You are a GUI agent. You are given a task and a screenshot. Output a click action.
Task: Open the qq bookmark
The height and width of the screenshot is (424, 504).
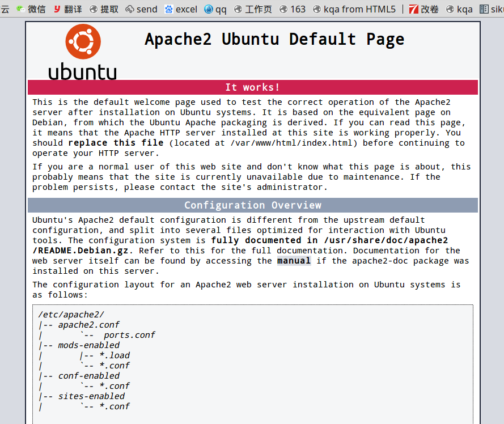[x=215, y=9]
